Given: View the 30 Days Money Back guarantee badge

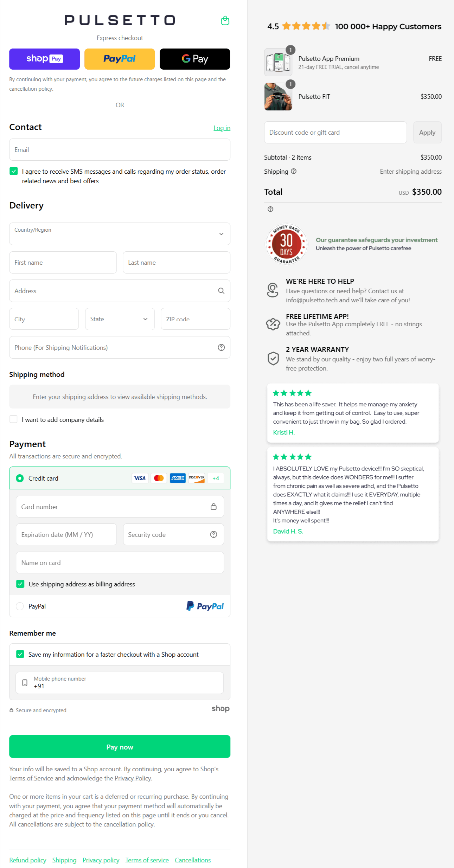Looking at the screenshot, I should (286, 244).
